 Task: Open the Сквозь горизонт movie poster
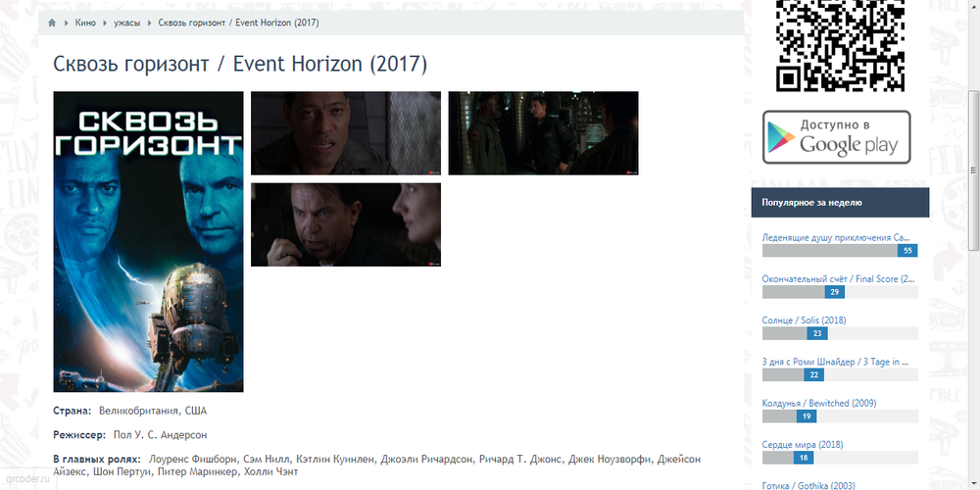point(148,242)
